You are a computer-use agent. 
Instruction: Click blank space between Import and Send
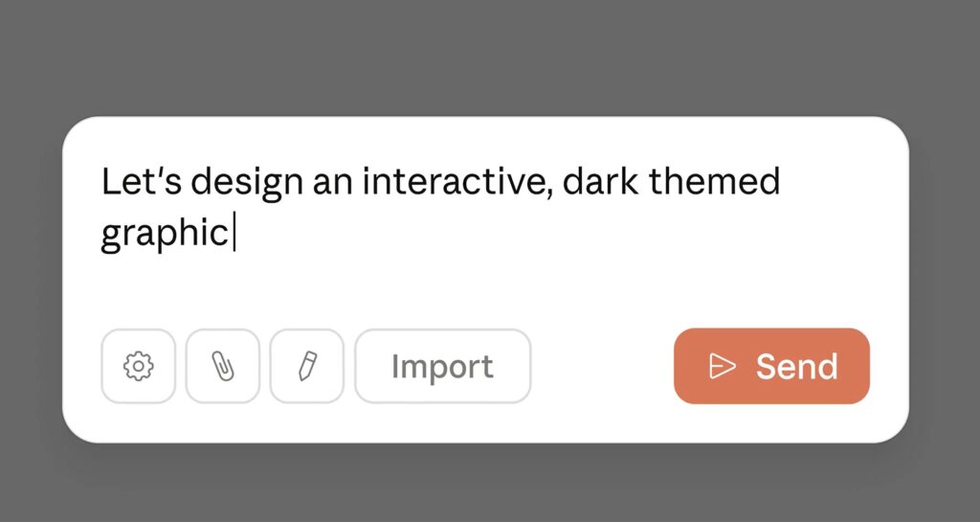[x=603, y=366]
